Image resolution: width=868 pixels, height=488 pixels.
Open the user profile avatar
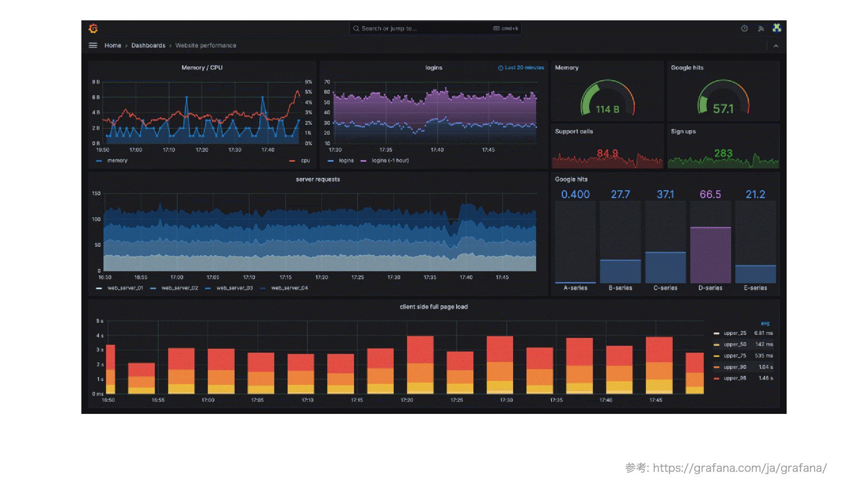tap(777, 28)
